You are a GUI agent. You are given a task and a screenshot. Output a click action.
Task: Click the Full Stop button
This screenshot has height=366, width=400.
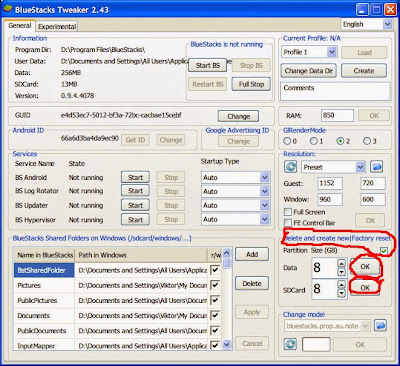click(251, 84)
